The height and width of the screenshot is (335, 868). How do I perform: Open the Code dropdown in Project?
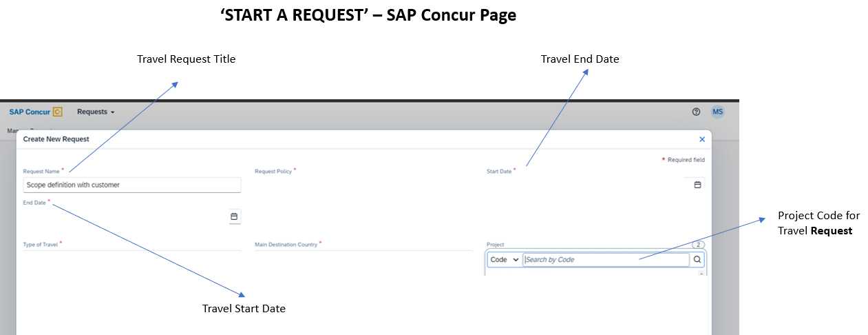pyautogui.click(x=505, y=260)
